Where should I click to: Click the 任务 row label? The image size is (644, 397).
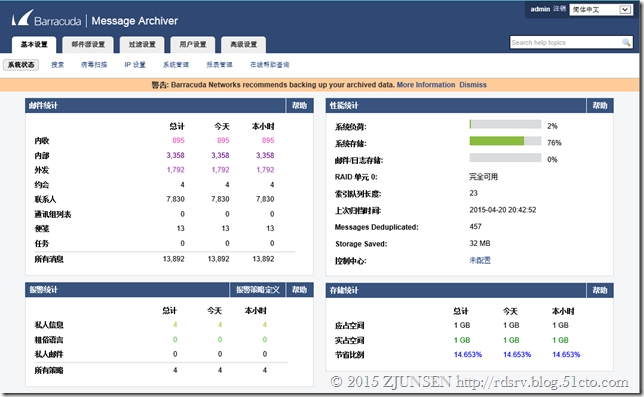pyautogui.click(x=42, y=243)
